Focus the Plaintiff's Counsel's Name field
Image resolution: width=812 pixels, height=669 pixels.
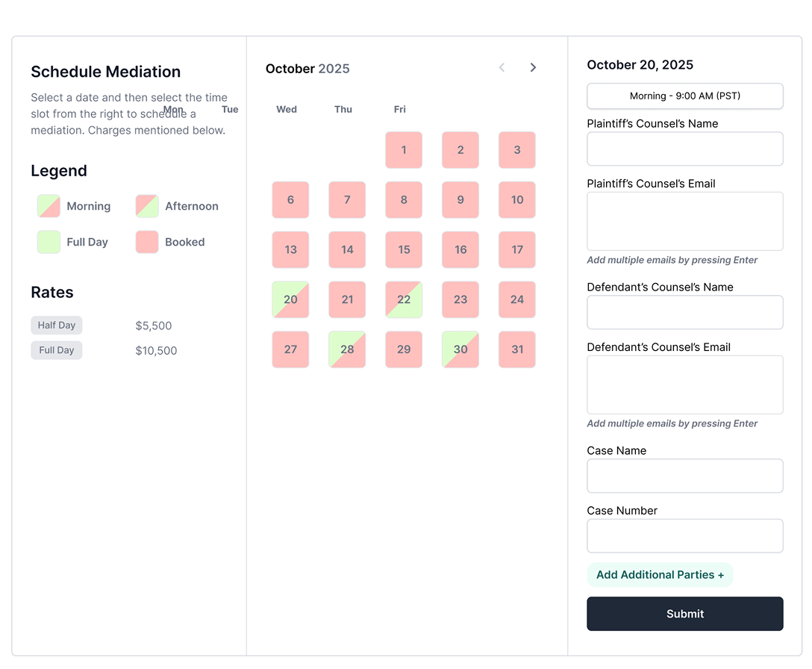click(x=684, y=149)
